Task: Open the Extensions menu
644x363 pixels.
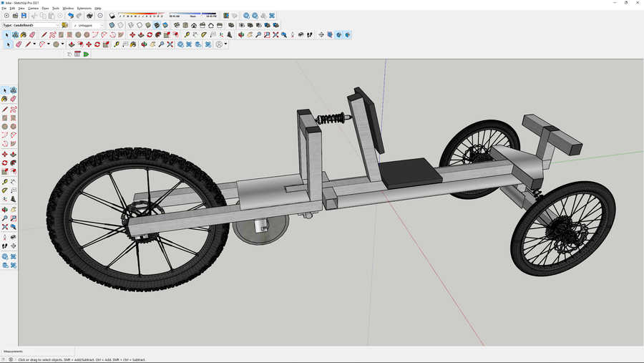Action: [84, 8]
